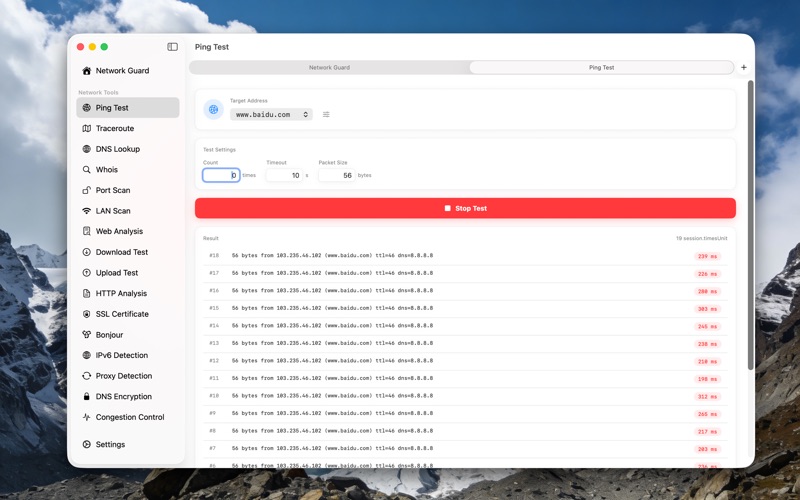
Task: Click the 198 ms latency badge
Action: pos(707,379)
